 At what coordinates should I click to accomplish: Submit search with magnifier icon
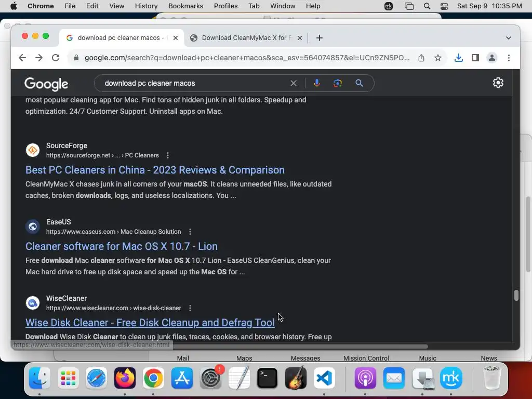click(360, 83)
